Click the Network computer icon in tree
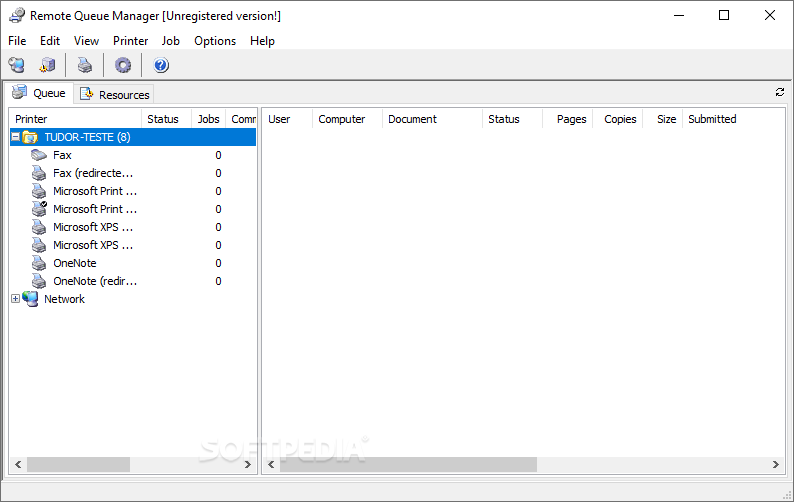 pyautogui.click(x=30, y=299)
